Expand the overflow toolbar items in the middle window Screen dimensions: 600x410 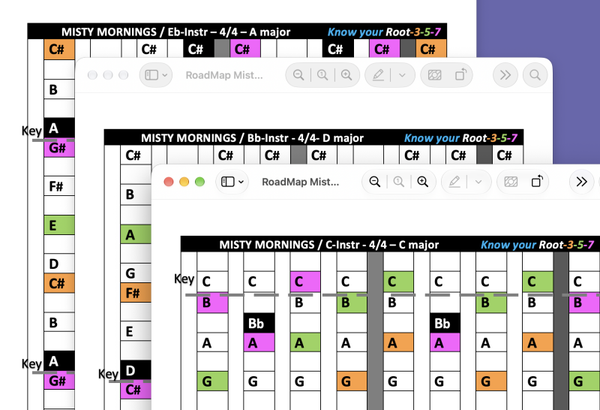[505, 75]
